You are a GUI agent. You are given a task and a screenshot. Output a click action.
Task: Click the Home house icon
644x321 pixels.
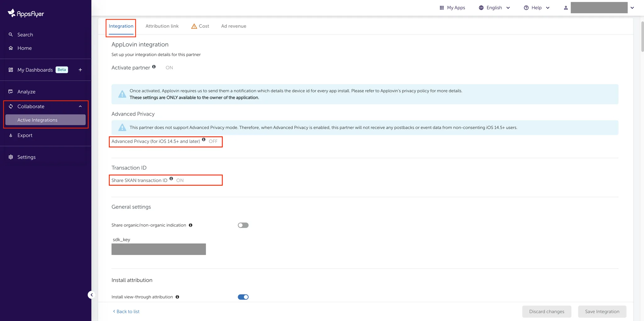tap(11, 48)
